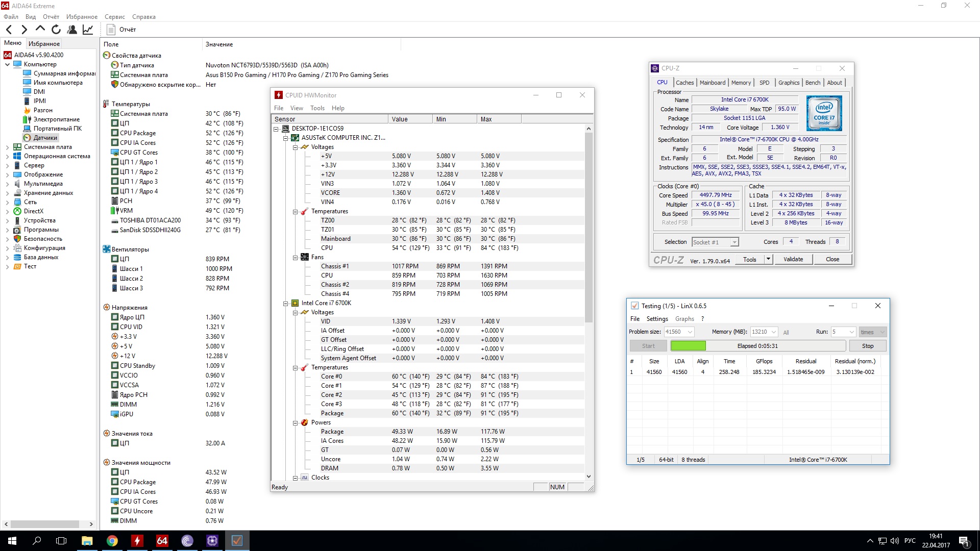Open the Сервис menu in AIDA64
Viewport: 980px width, 551px height.
tap(115, 17)
